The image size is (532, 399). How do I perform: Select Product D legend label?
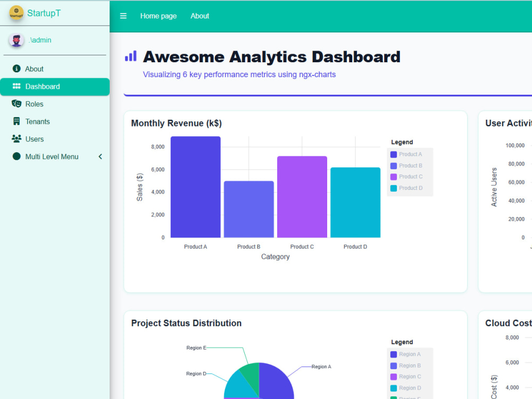411,188
